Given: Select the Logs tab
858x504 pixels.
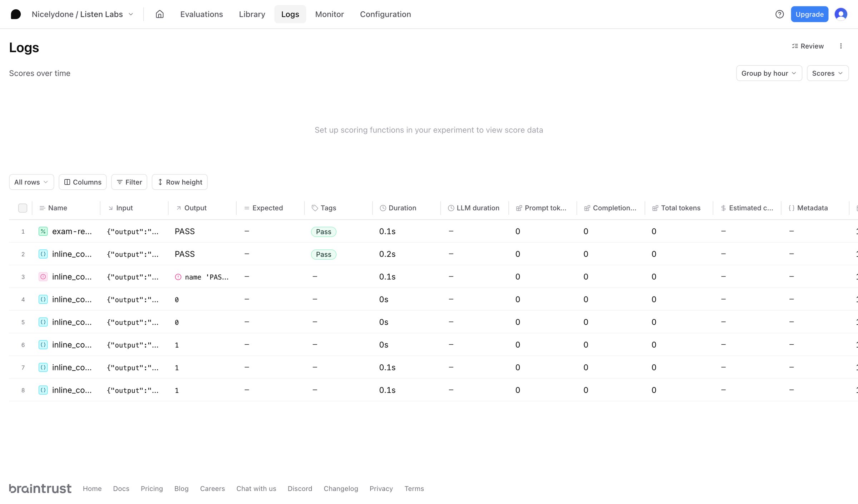Looking at the screenshot, I should 290,14.
